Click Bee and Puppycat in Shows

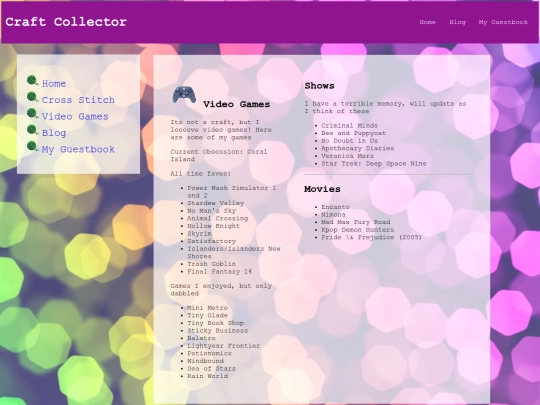click(353, 133)
